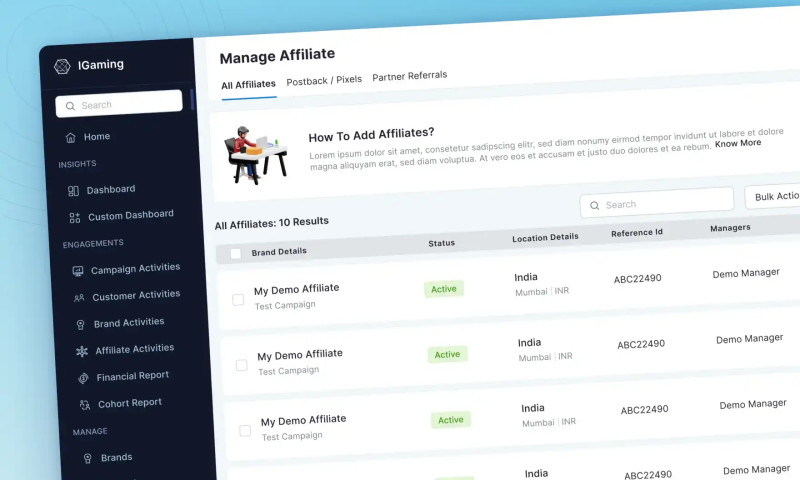
Task: Click the sidebar Search field
Action: [x=120, y=104]
